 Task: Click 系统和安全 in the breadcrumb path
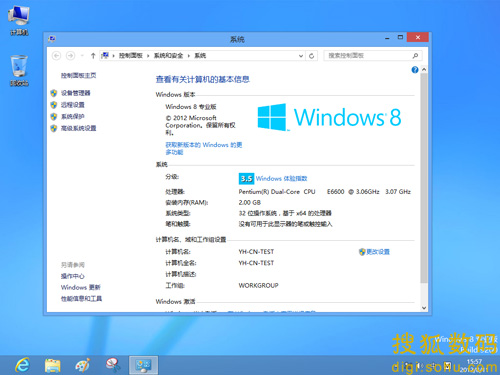click(168, 56)
